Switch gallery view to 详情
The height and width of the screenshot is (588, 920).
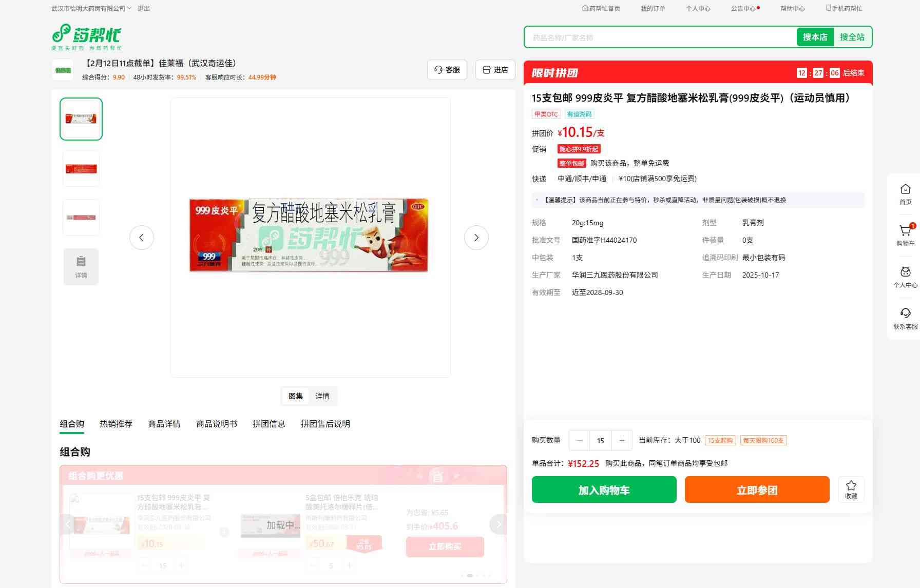click(322, 396)
